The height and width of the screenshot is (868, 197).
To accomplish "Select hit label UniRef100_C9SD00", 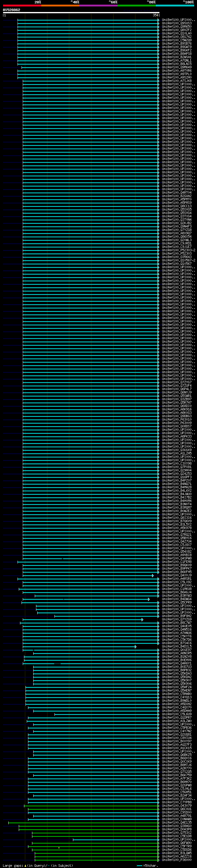I will click(x=177, y=812).
